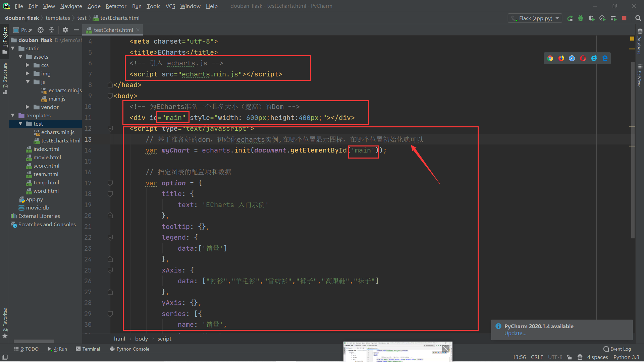Run with Coverage shield icon

pyautogui.click(x=591, y=18)
